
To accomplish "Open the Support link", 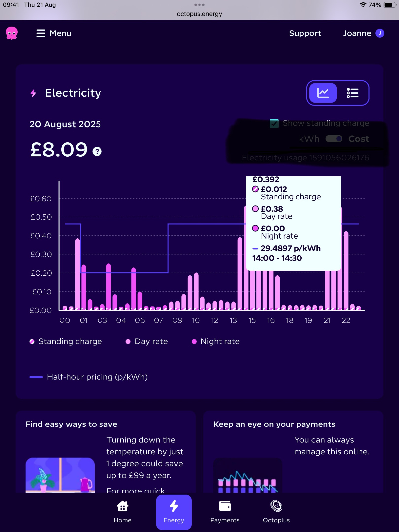I will [305, 33].
